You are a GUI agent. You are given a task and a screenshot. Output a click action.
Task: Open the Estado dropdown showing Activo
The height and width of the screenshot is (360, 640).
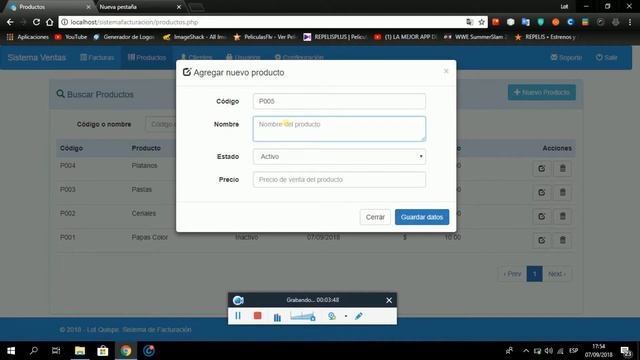pos(339,157)
